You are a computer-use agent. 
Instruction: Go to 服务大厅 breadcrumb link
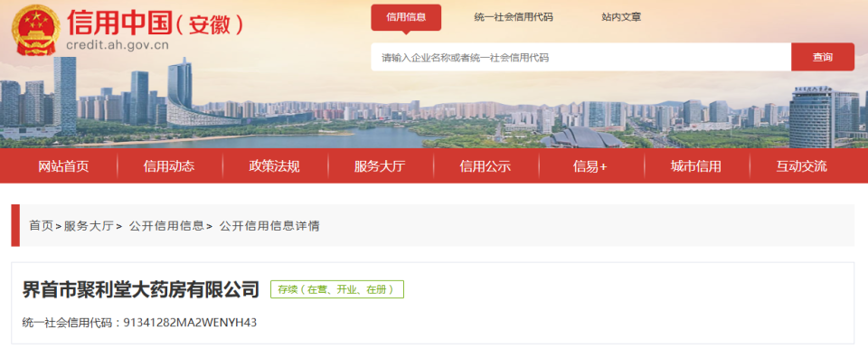tap(89, 226)
